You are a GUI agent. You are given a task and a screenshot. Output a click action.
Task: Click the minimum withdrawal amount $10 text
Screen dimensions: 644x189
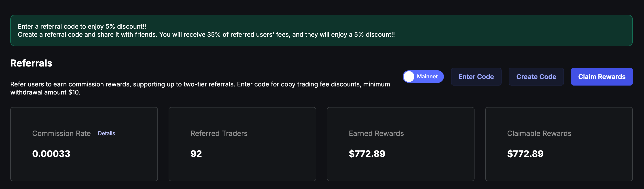click(x=45, y=92)
